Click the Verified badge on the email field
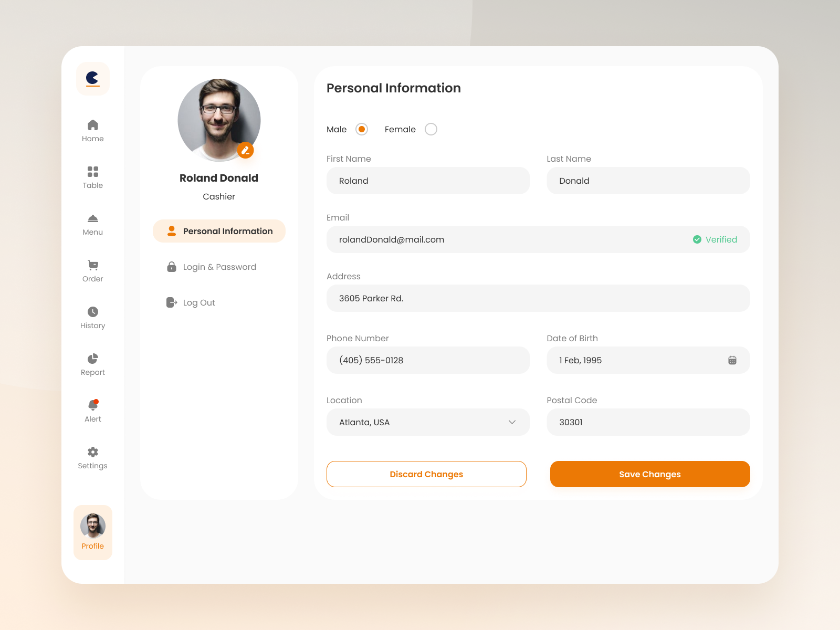Viewport: 840px width, 630px height. point(715,239)
